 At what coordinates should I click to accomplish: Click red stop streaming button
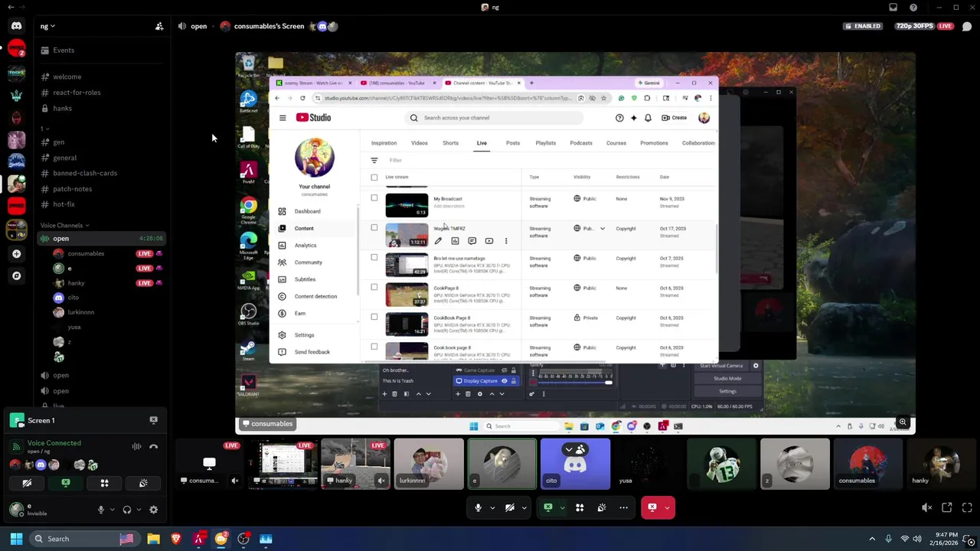(x=652, y=507)
